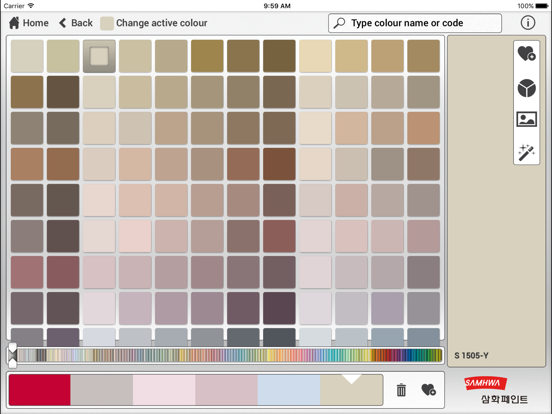Pick the darkest brown swatch in top row
Screen dimensions: 552x414
[279, 56]
